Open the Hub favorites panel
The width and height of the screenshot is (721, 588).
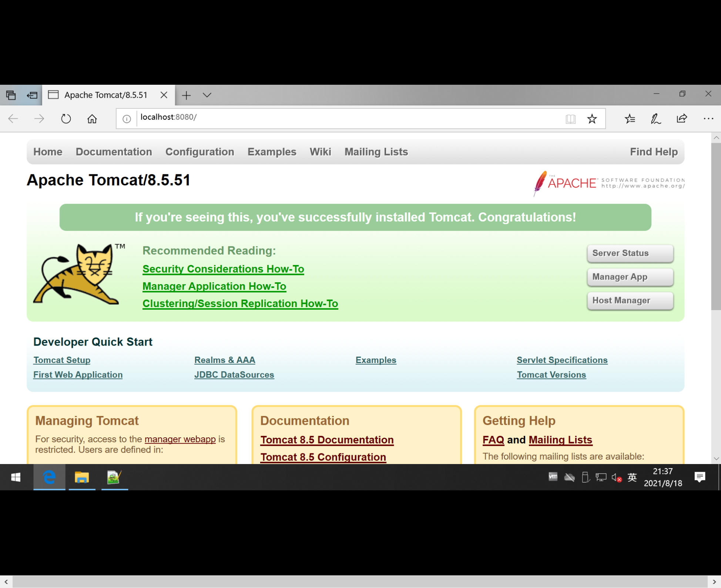click(x=630, y=118)
